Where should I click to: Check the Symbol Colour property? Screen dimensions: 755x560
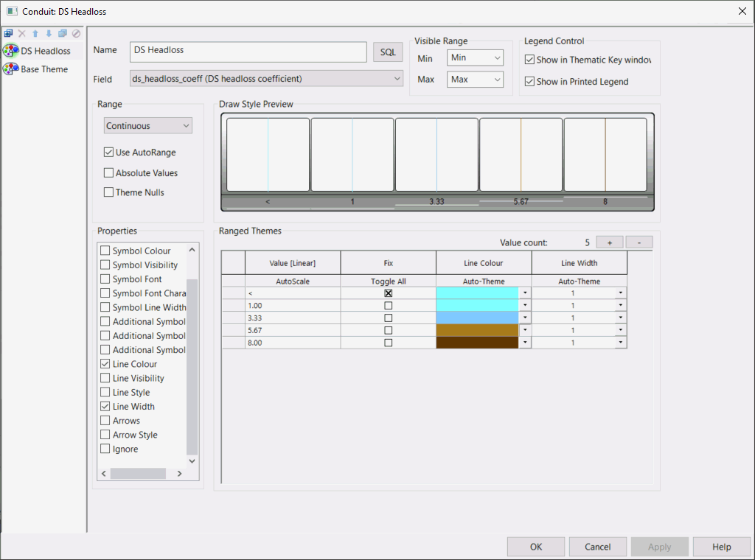tap(105, 251)
